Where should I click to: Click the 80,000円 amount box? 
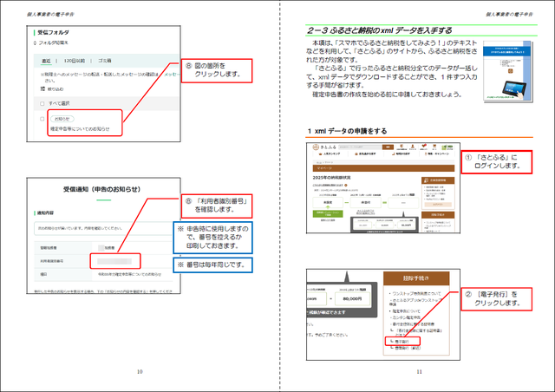pos(352,299)
